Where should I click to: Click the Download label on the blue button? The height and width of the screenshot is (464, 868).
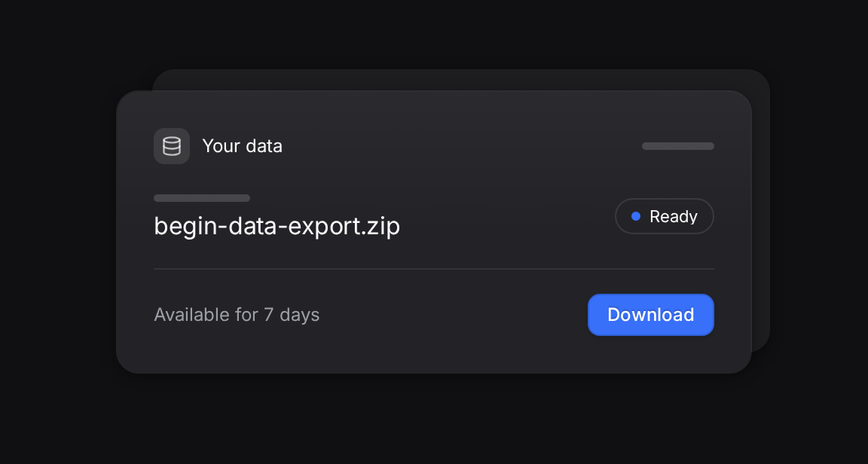point(651,315)
